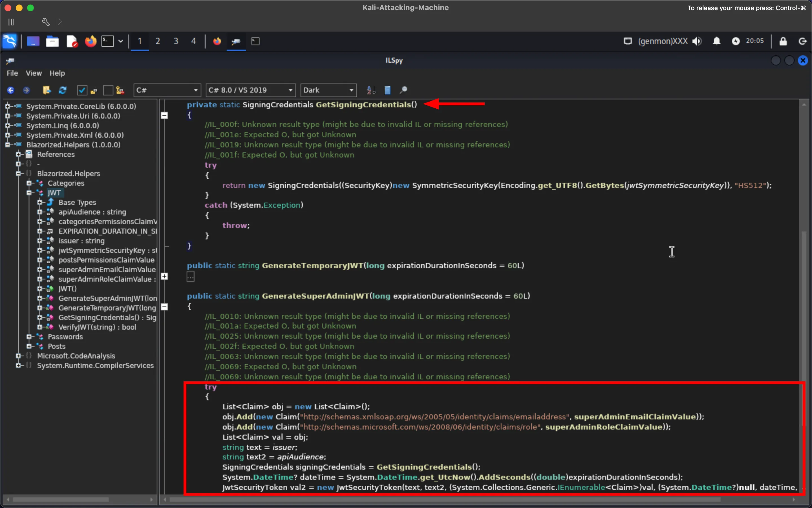Click the clock showing 20:05
This screenshot has height=508, width=812.
coord(754,41)
